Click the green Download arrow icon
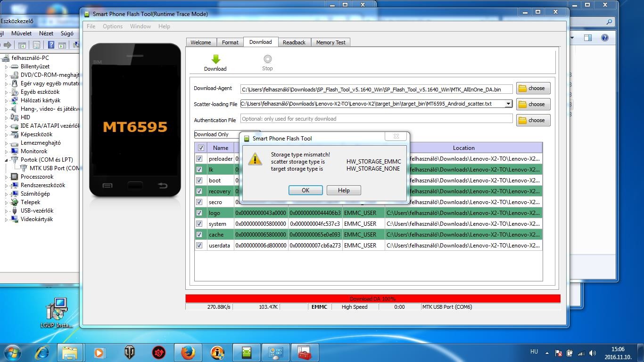Screen dimensions: 644x362 click(215, 59)
